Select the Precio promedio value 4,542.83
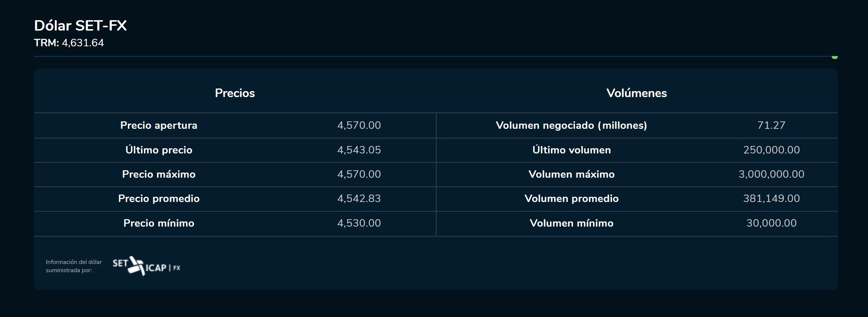This screenshot has height=317, width=868. 359,199
